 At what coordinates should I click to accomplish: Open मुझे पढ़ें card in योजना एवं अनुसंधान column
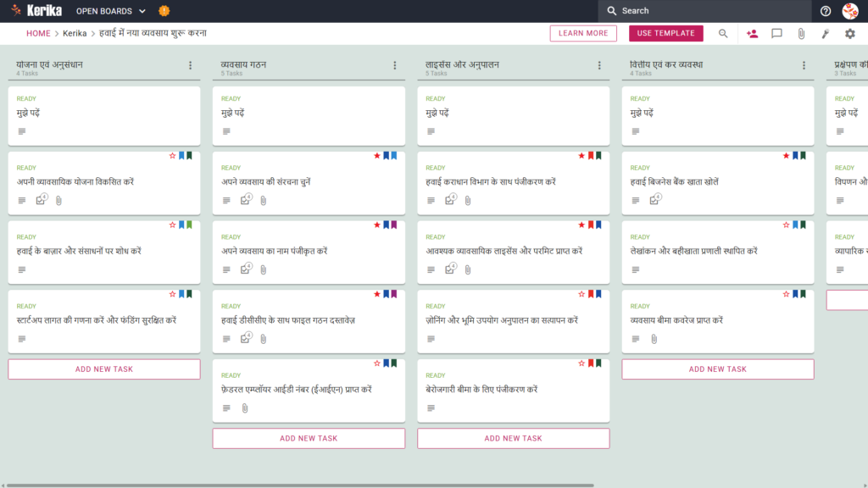[104, 115]
